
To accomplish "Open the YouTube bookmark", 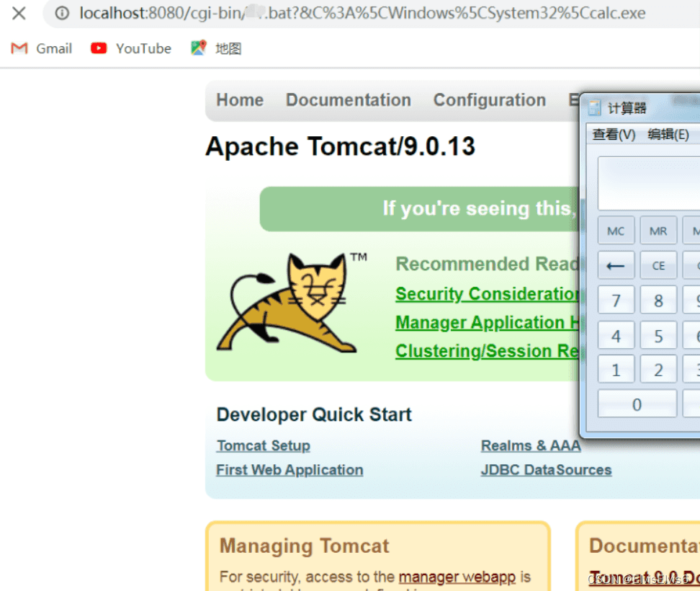I will click(x=131, y=48).
